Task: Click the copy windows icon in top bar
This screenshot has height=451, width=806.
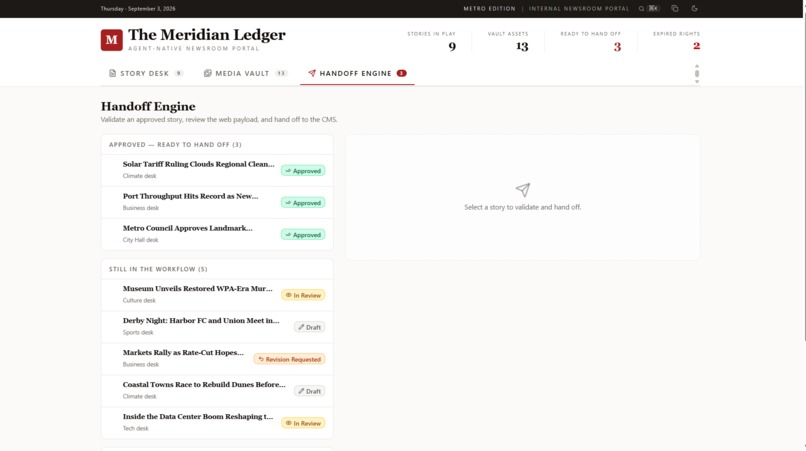Action: pos(675,9)
